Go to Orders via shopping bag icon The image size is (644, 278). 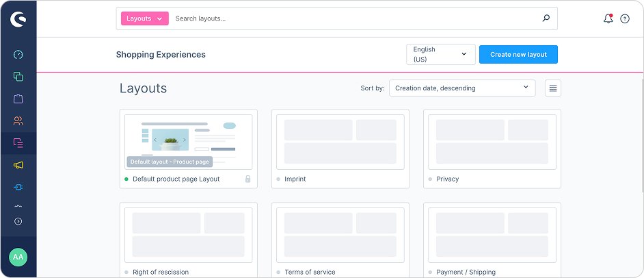point(18,99)
